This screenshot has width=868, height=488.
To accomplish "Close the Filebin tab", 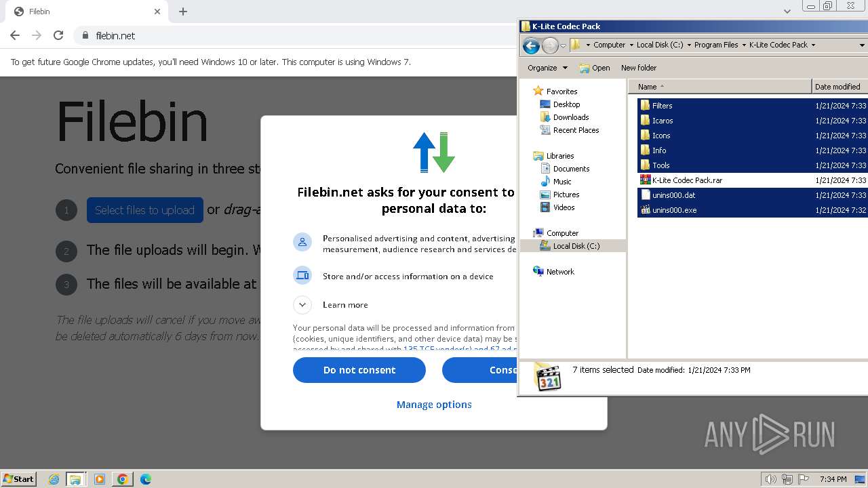I will [157, 12].
